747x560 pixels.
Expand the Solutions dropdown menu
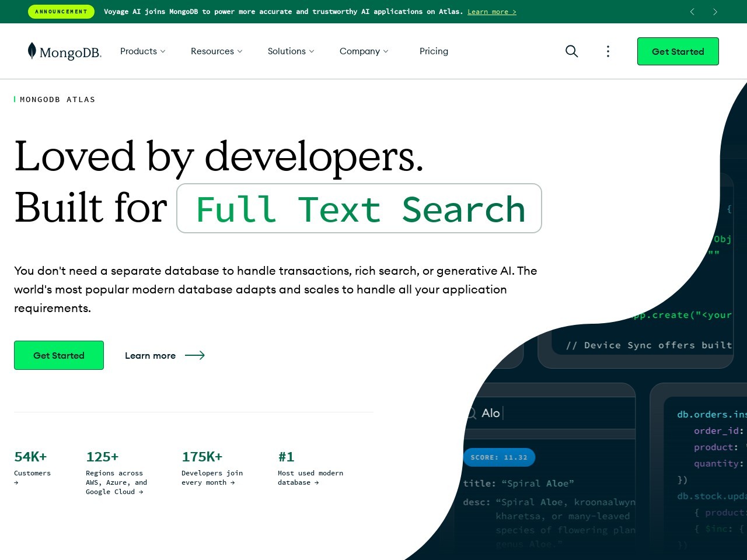[291, 51]
